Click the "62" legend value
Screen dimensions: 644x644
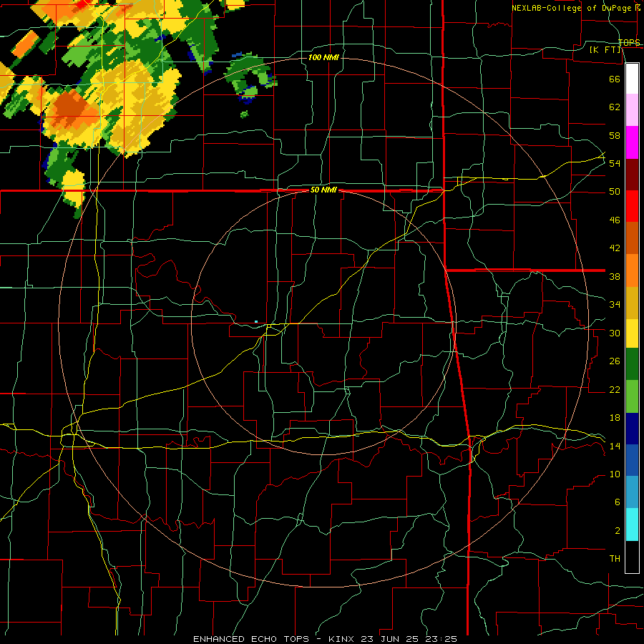[615, 107]
